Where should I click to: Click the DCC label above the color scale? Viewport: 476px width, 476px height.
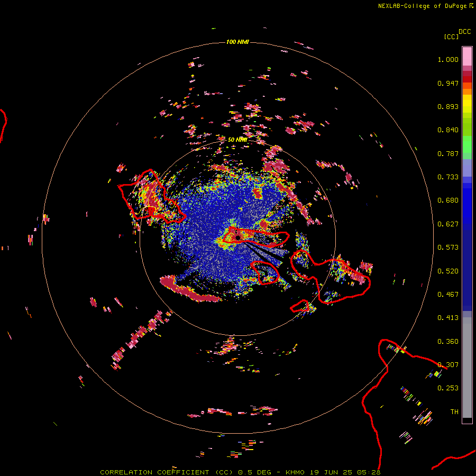464,32
